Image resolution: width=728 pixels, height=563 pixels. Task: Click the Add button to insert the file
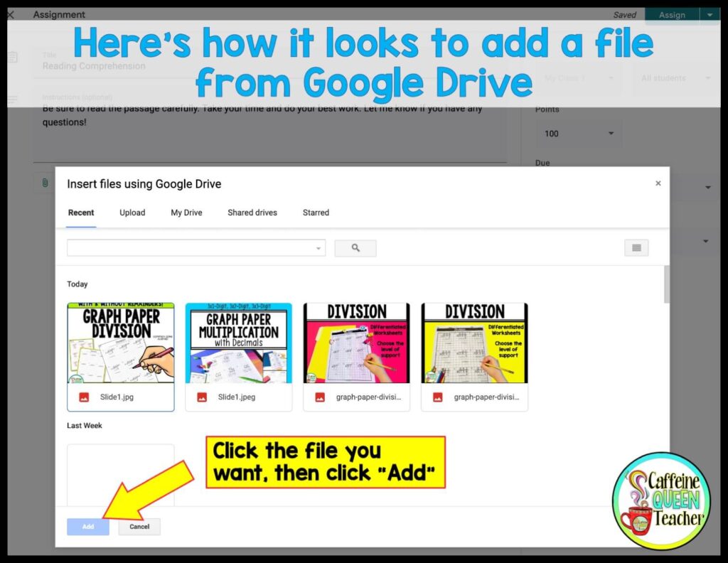87,527
